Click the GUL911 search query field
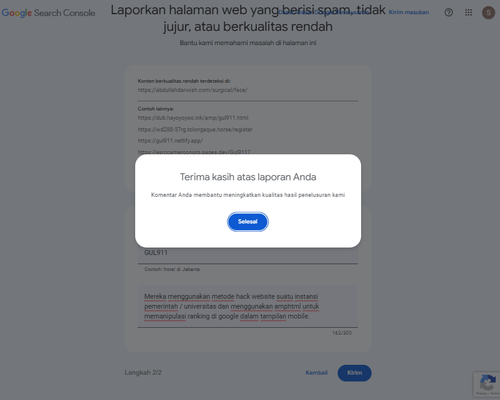This screenshot has width=500, height=400. pos(248,253)
